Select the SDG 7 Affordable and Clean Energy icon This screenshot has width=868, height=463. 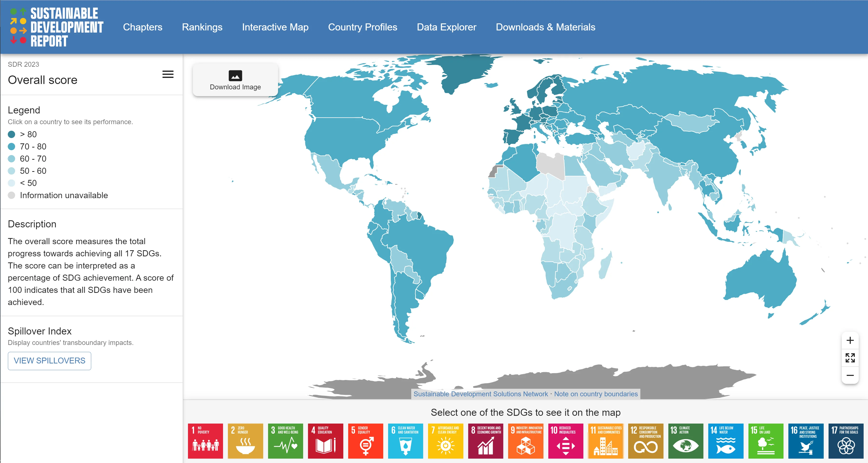point(446,441)
